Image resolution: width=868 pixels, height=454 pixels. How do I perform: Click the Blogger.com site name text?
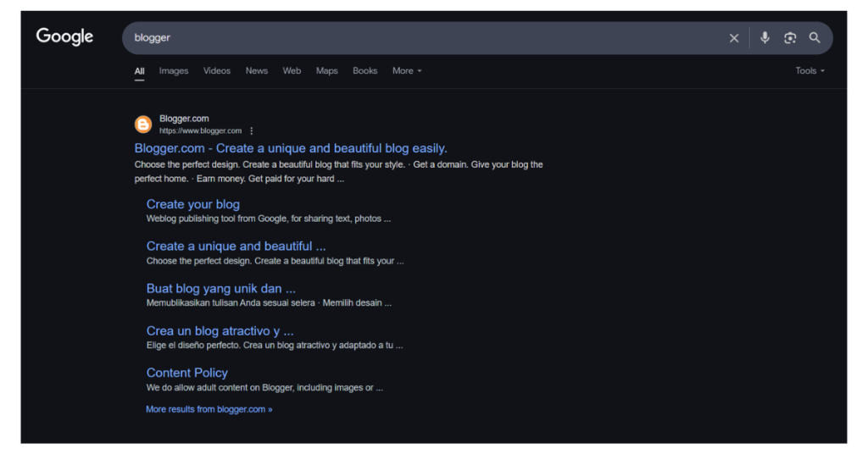click(184, 119)
